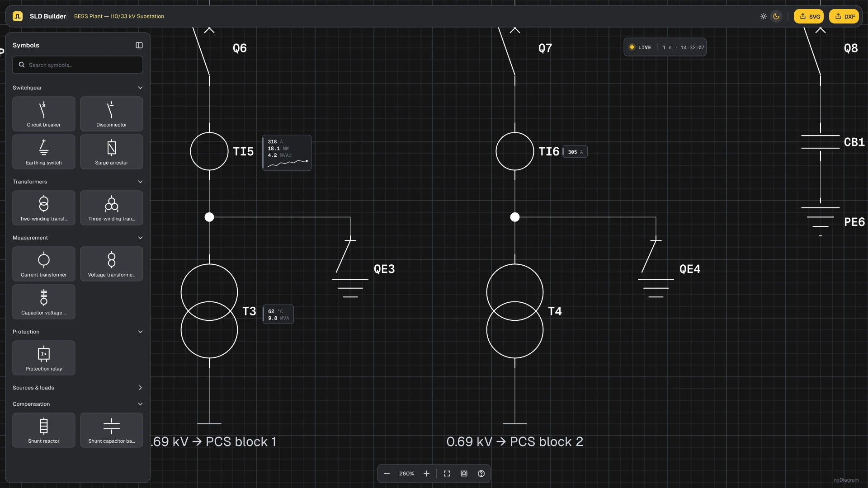Select the QE3 earthing switch on canvas
Image resolution: width=868 pixels, height=488 pixels.
[350, 267]
